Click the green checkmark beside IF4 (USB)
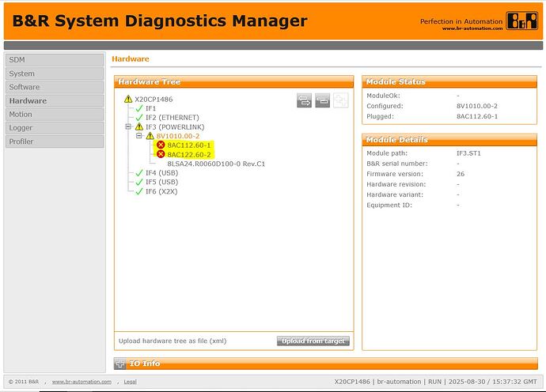Screen dimensions: 546x392 (139, 173)
